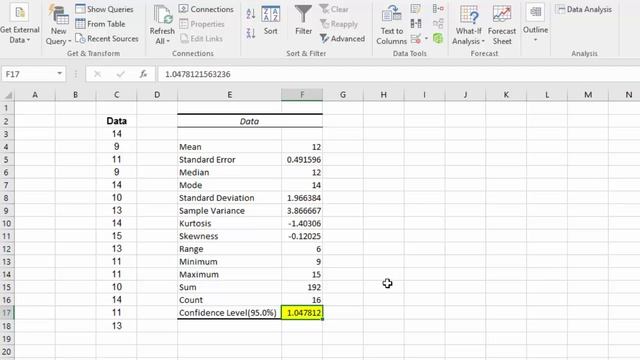This screenshot has height=360, width=640.
Task: Click the Edit Links option
Action: pyautogui.click(x=201, y=39)
